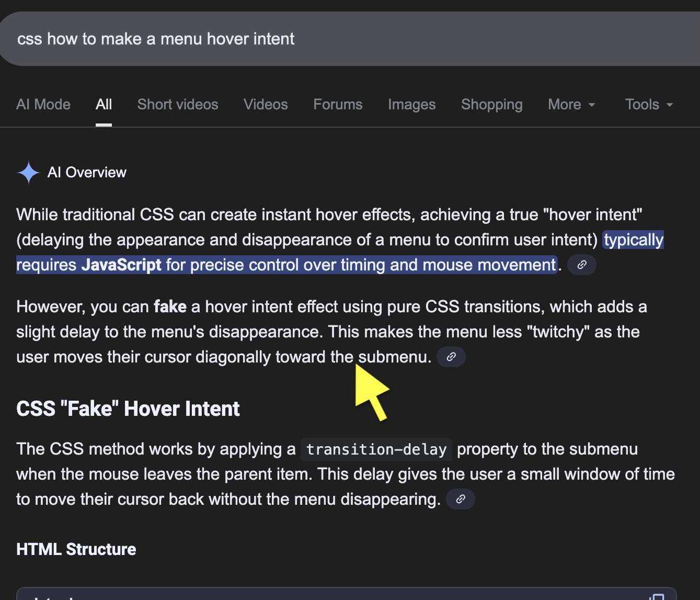Select the All results tab
700x600 pixels.
click(x=104, y=105)
